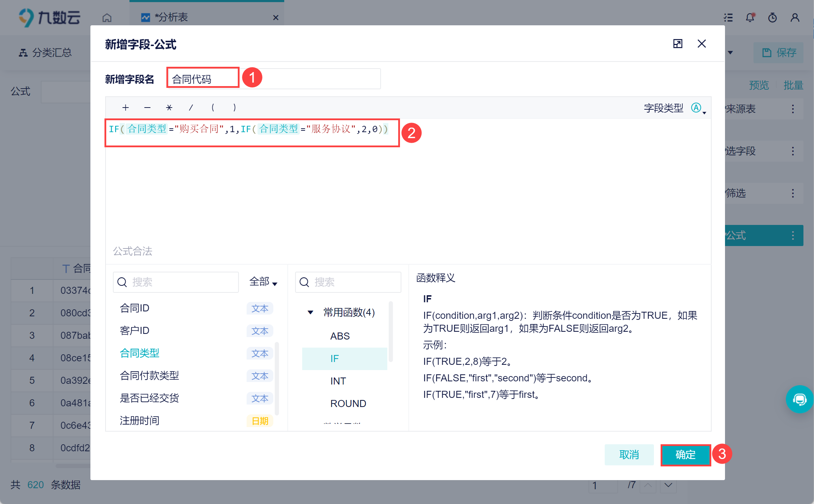Collapse the 常用函数 function group
The image size is (814, 504).
[310, 312]
